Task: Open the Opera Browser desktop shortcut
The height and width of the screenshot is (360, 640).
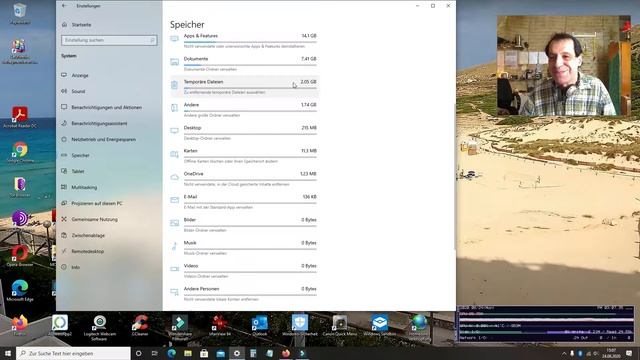Action: coord(20,256)
